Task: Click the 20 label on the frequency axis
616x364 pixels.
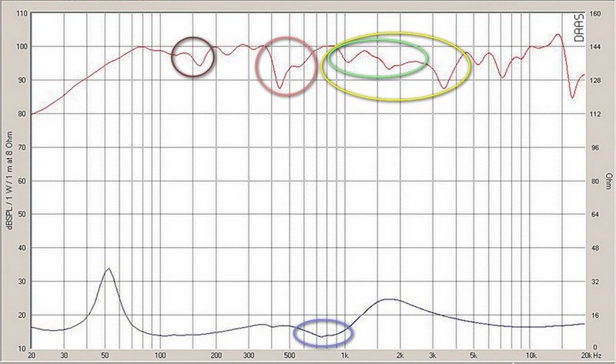Action: point(31,356)
